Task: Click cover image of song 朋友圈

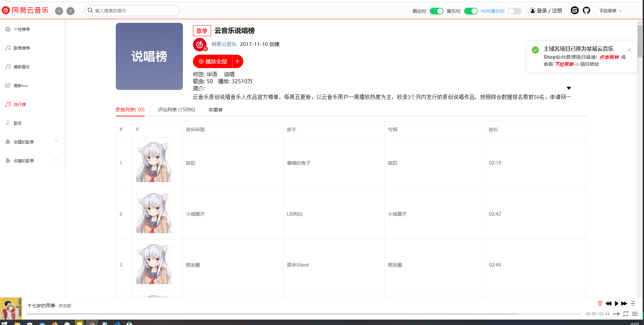Action: [154, 264]
